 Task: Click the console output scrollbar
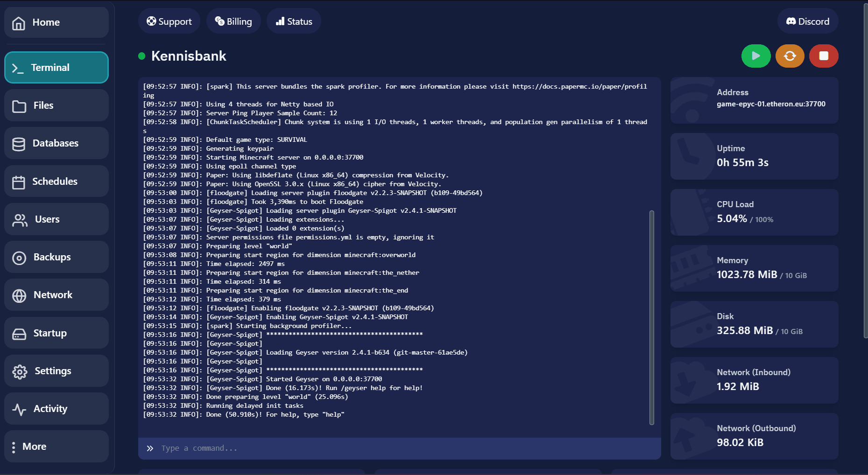651,317
